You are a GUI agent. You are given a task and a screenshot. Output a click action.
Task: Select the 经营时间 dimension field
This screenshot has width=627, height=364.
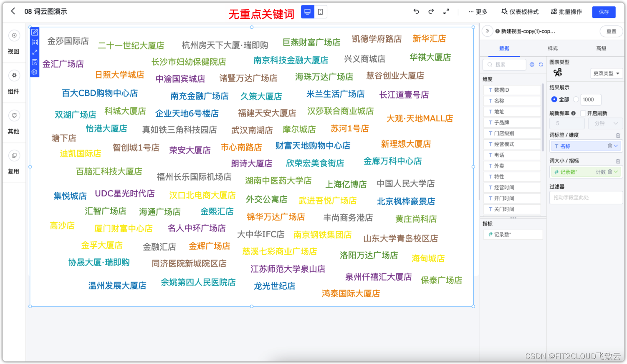pyautogui.click(x=512, y=188)
